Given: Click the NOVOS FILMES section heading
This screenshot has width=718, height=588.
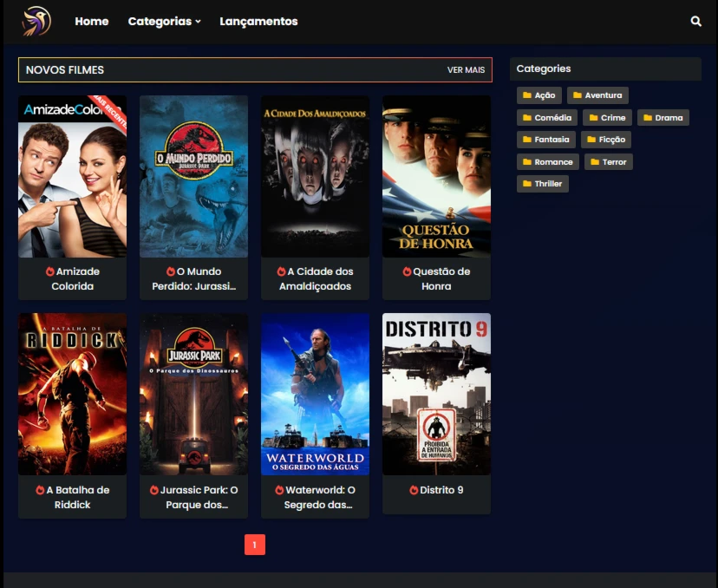Looking at the screenshot, I should (65, 70).
